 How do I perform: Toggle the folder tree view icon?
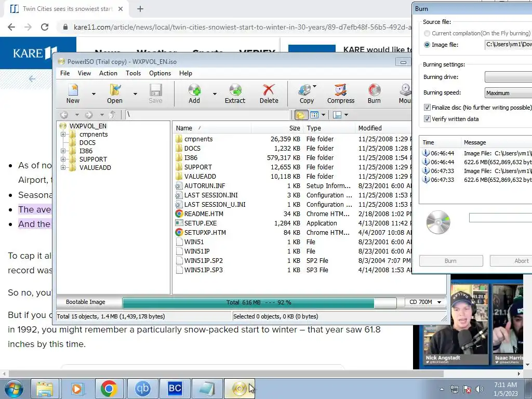[301, 115]
